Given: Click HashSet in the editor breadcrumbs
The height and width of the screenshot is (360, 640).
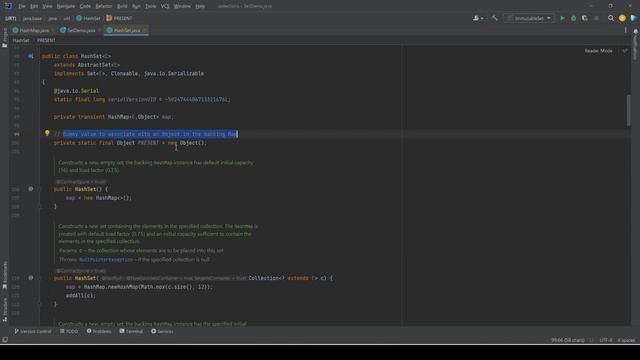Looking at the screenshot, I should pyautogui.click(x=21, y=40).
